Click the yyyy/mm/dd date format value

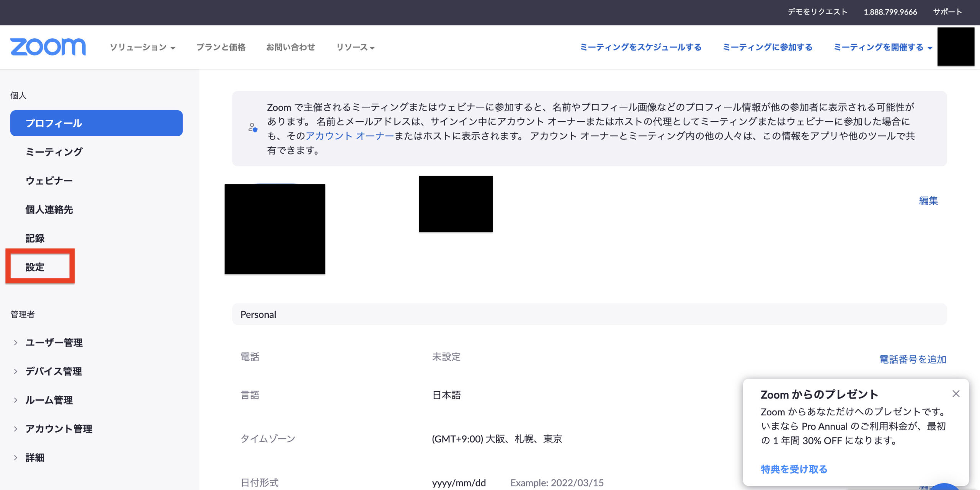(459, 483)
